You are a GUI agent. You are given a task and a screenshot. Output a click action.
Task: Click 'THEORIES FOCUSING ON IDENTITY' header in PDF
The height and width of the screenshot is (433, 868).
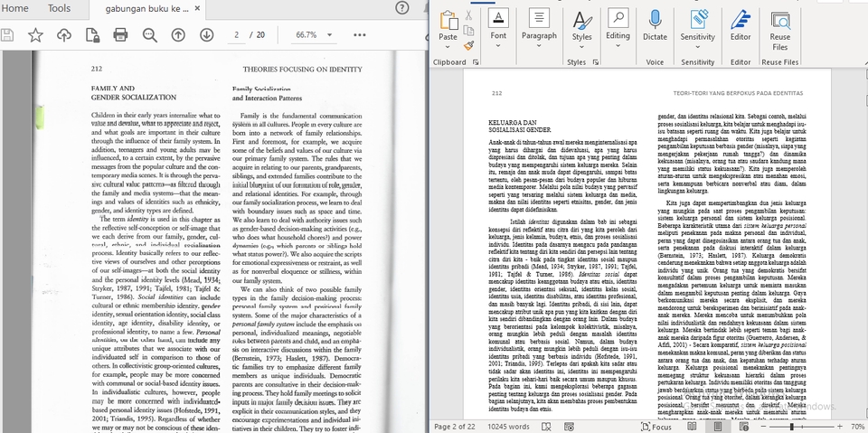coord(302,70)
